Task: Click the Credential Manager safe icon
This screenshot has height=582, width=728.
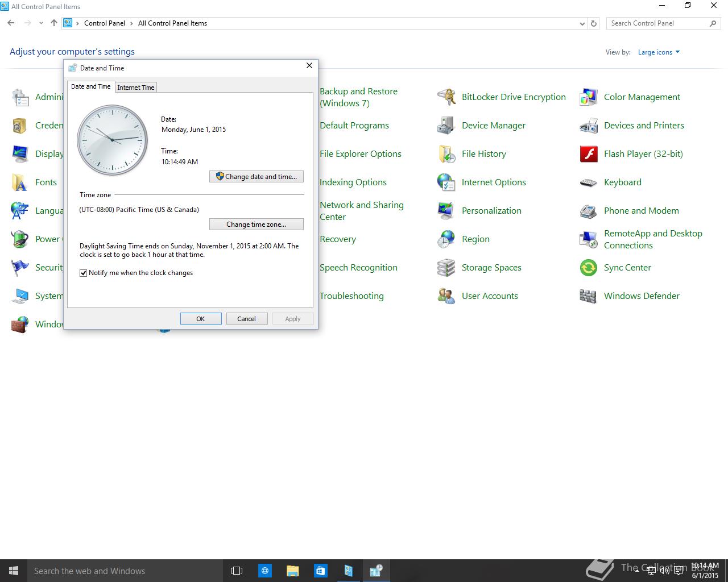Action: (20, 126)
